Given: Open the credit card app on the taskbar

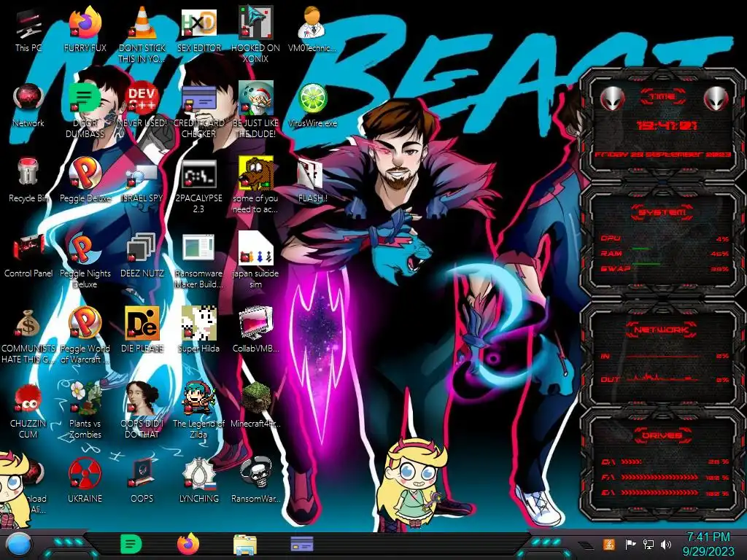Looking at the screenshot, I should (x=302, y=544).
